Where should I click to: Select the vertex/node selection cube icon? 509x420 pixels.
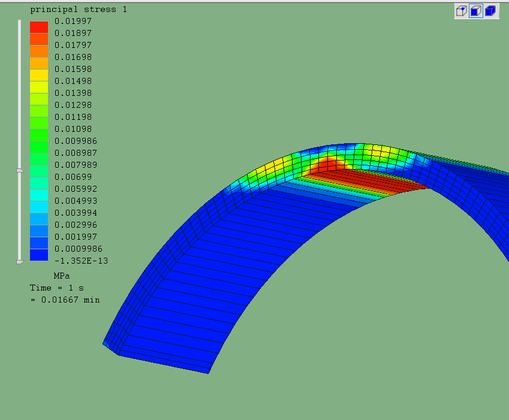point(461,11)
